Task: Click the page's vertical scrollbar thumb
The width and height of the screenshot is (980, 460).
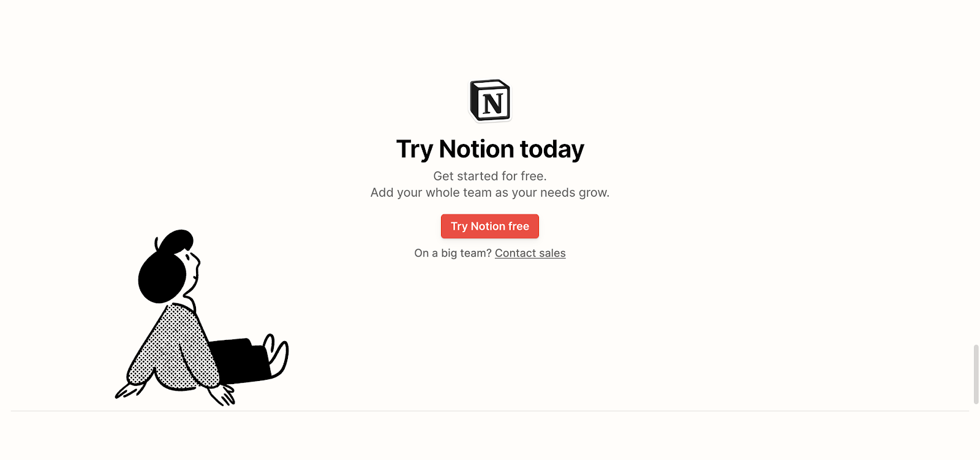Action: [x=976, y=374]
